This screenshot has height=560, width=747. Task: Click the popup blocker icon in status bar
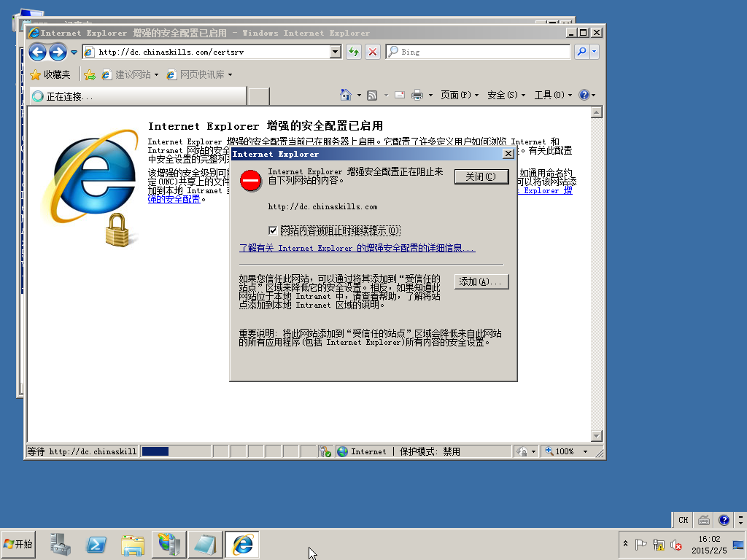(x=325, y=451)
